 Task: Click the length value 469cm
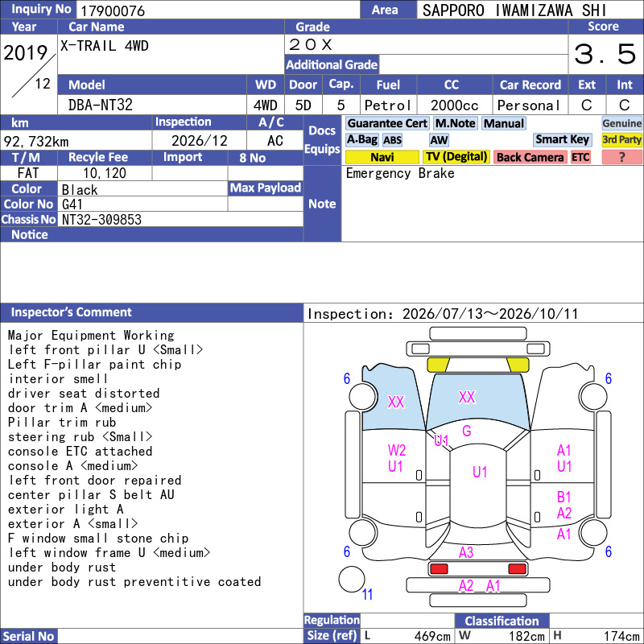click(x=432, y=636)
